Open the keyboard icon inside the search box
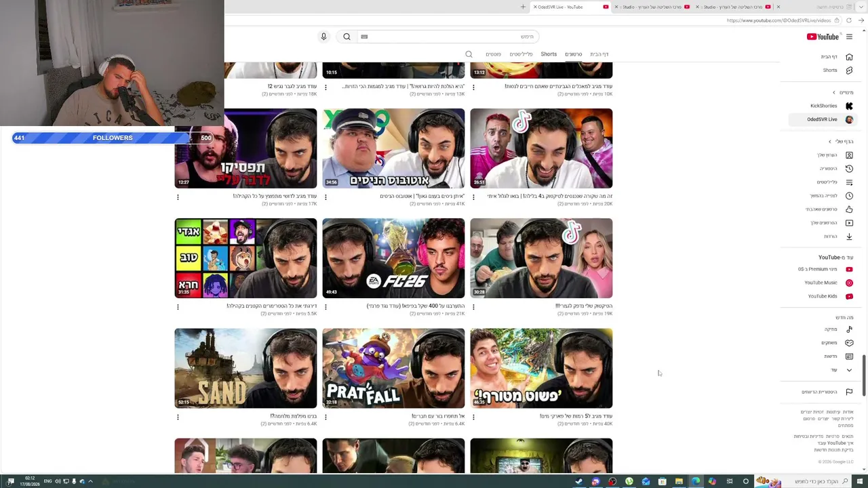The width and height of the screenshot is (868, 488). click(364, 37)
